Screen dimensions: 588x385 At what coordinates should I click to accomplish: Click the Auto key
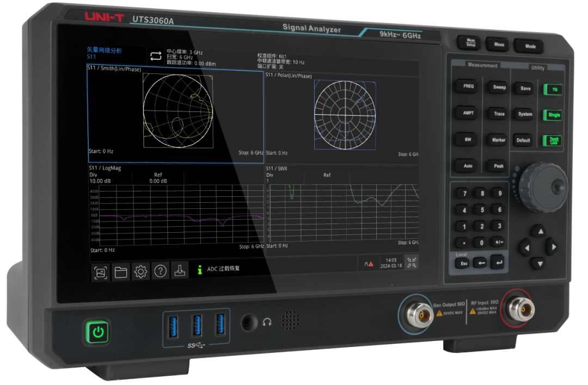467,166
